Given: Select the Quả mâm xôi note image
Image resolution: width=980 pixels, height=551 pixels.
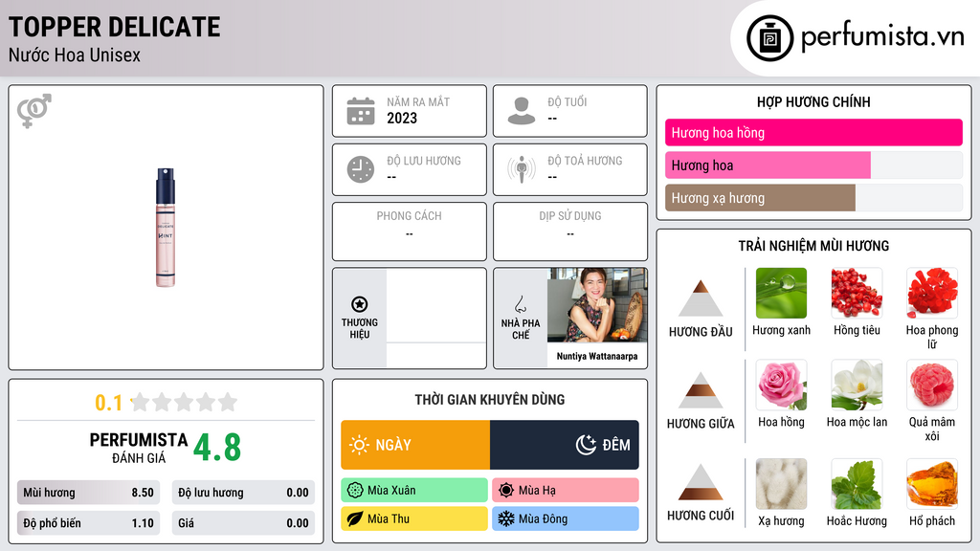Looking at the screenshot, I should click(932, 385).
